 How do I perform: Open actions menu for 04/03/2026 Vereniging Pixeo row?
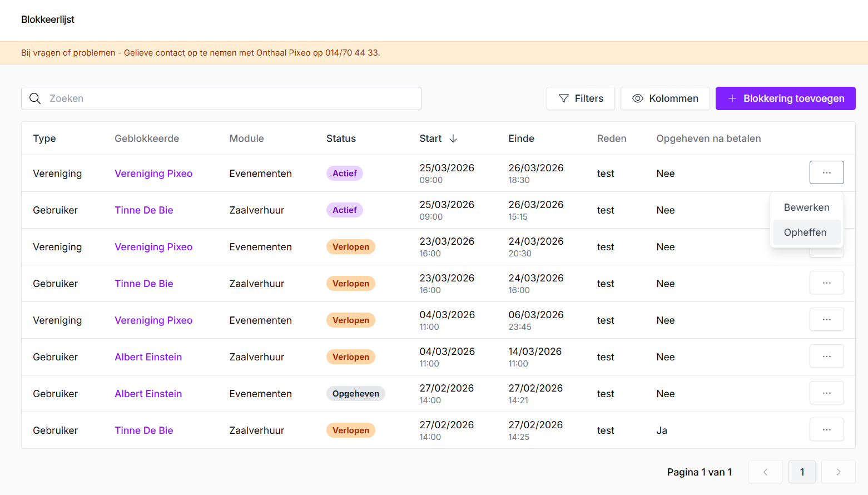tap(826, 320)
